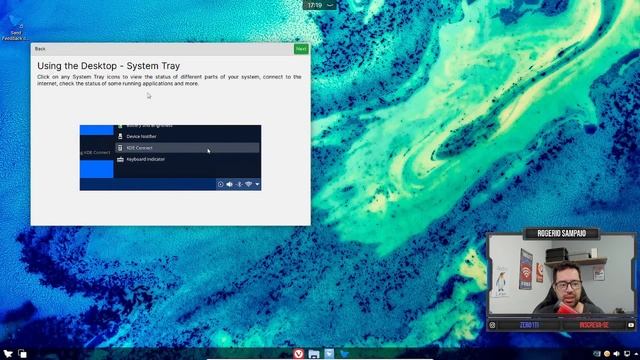This screenshot has height=360, width=640.
Task: Open the volume control in system tray
Action: coord(617,354)
